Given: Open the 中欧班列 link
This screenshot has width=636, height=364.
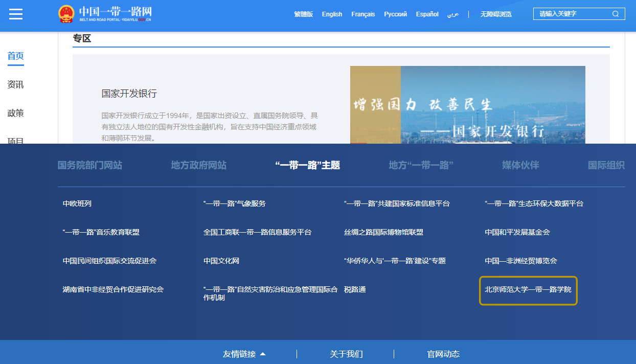Looking at the screenshot, I should tap(77, 203).
